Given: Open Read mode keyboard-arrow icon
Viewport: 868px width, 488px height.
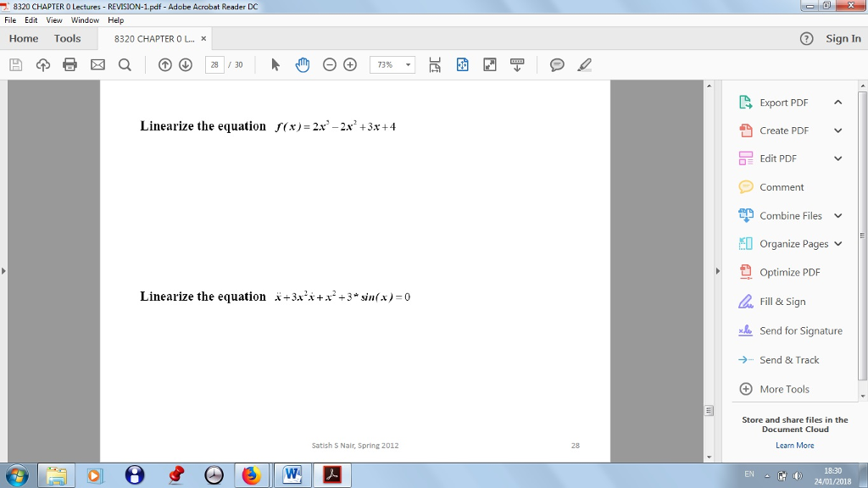Looking at the screenshot, I should (x=517, y=64).
